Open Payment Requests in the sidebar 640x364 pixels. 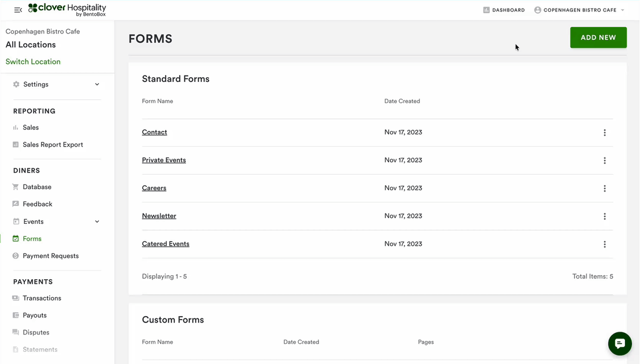tap(50, 256)
